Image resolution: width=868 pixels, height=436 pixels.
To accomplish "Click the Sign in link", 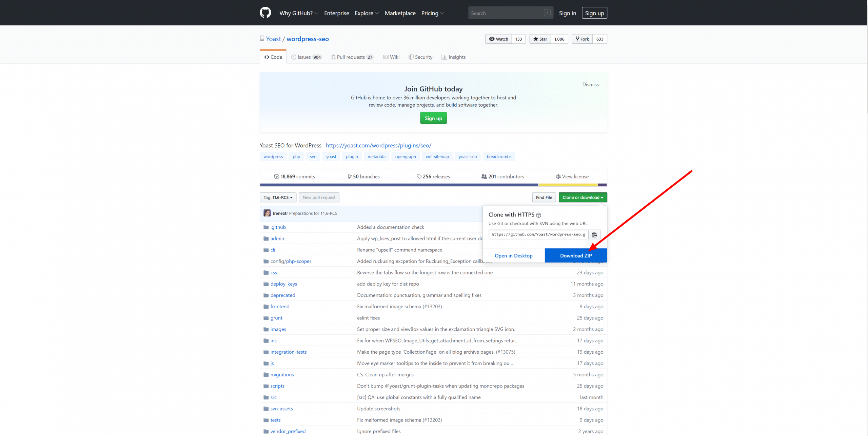I will (567, 13).
